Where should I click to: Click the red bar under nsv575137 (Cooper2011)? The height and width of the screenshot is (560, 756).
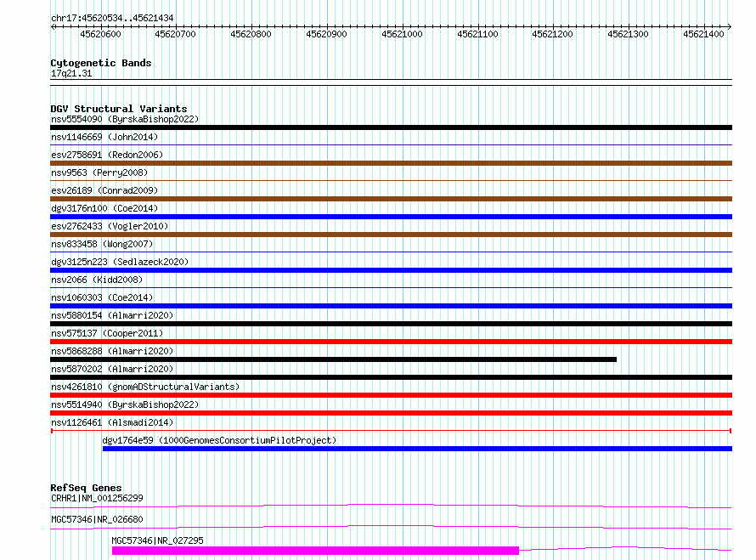(391, 342)
